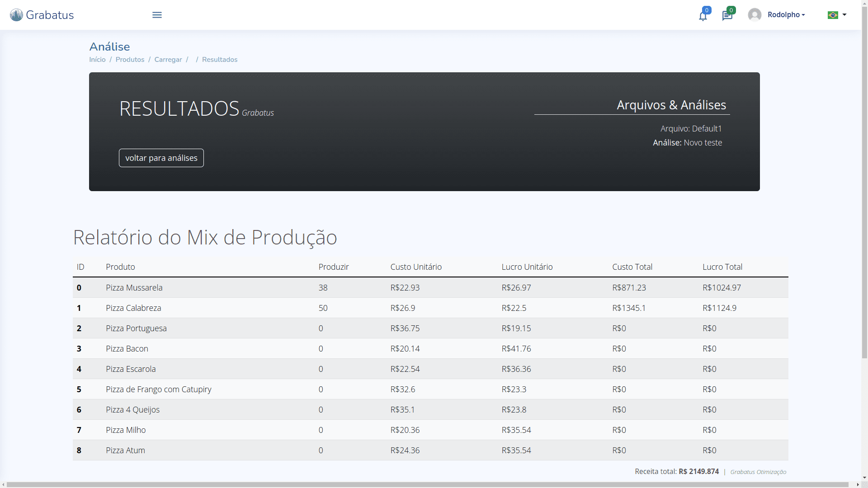Click the Resultados breadcrumb

pos(220,60)
